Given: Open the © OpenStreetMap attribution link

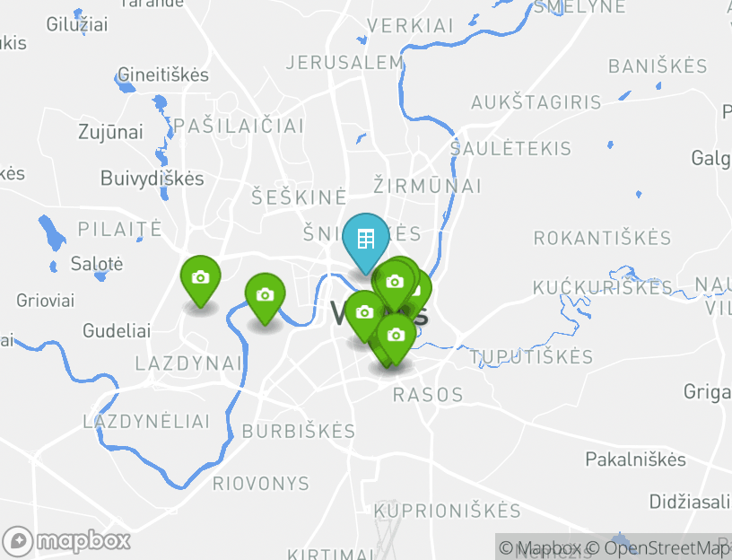Looking at the screenshot, I should pyautogui.click(x=654, y=547).
